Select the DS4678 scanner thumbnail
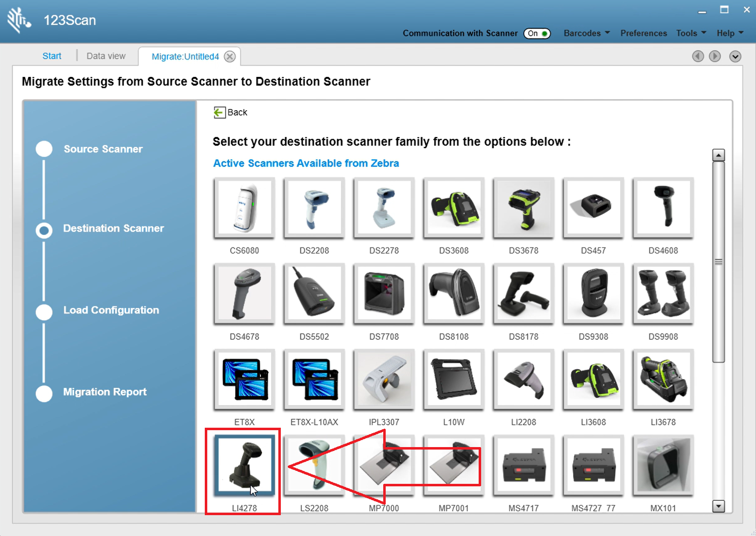The image size is (756, 536). click(x=244, y=294)
